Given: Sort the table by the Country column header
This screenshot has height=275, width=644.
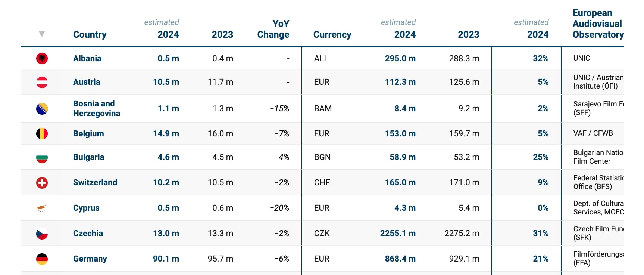Looking at the screenshot, I should 90,35.
